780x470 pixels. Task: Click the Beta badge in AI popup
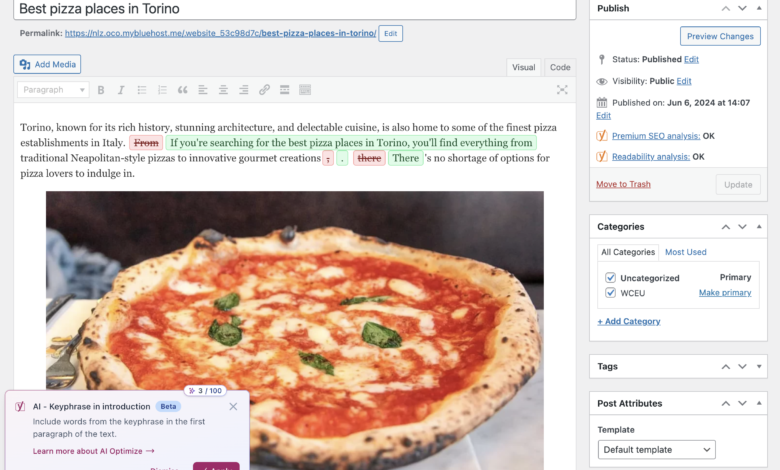(168, 406)
